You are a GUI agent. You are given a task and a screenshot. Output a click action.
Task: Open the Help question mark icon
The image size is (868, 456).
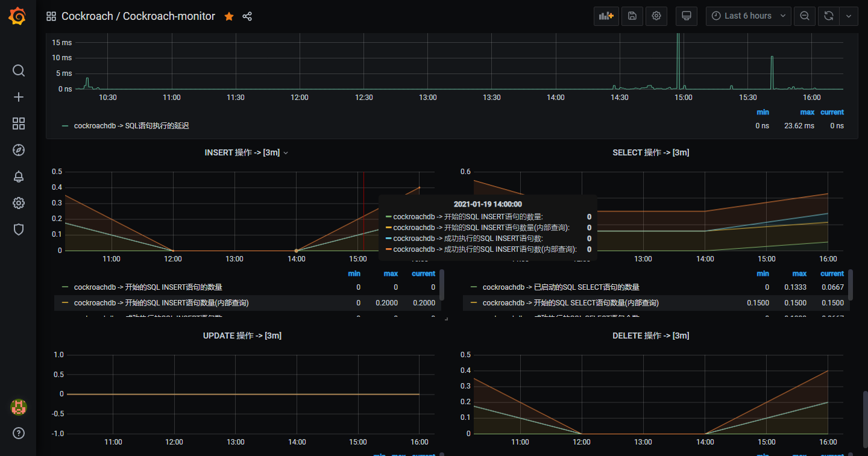click(x=19, y=433)
